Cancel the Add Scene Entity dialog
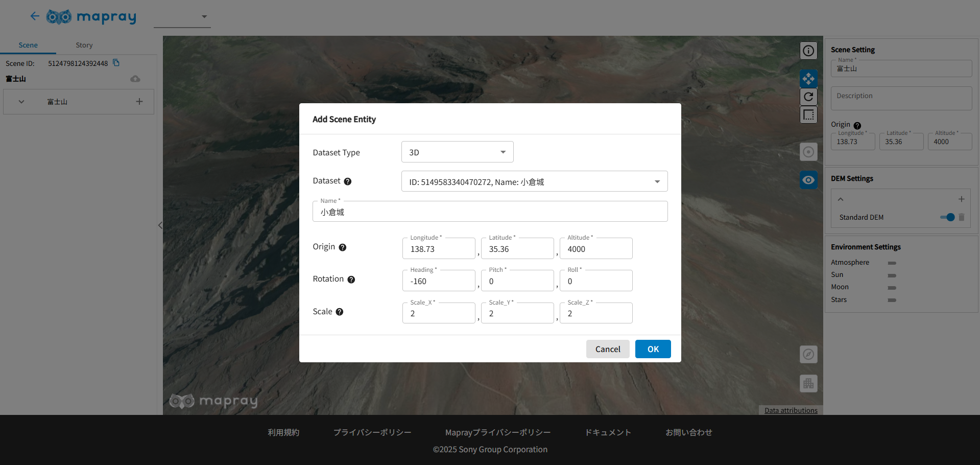This screenshot has width=980, height=465. point(607,349)
